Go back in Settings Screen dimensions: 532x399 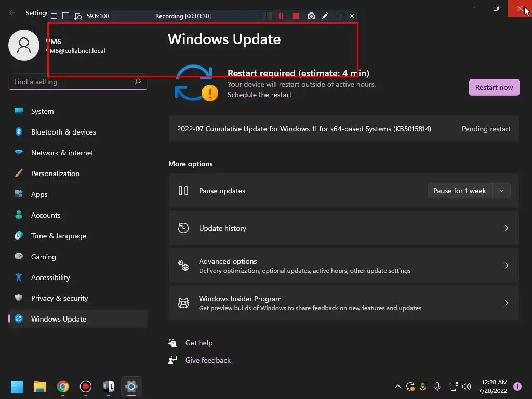click(12, 12)
